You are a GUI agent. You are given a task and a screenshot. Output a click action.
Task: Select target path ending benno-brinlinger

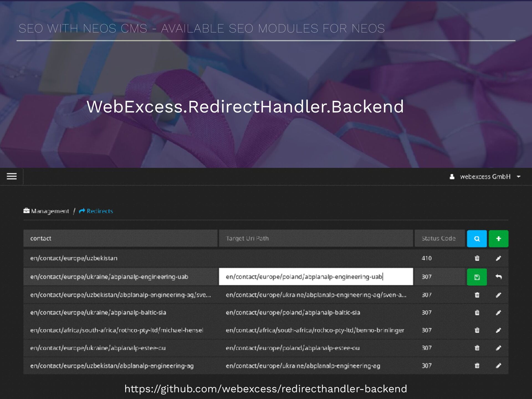[315, 330]
